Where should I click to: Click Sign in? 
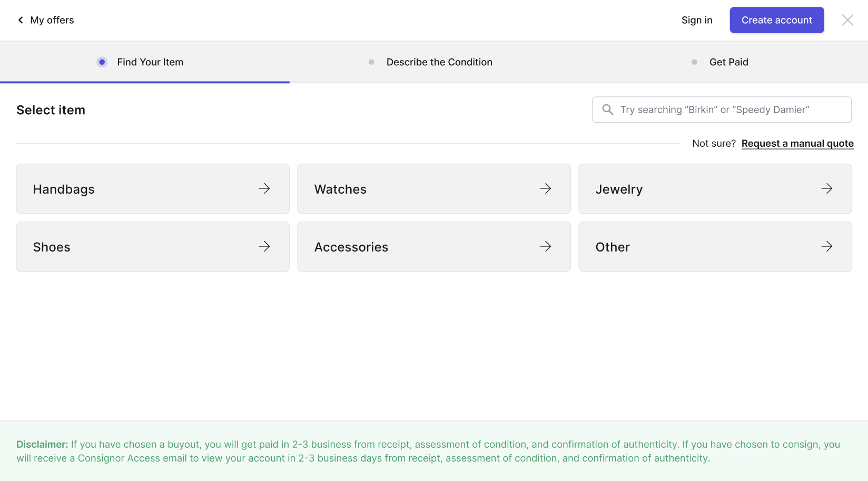pyautogui.click(x=697, y=20)
